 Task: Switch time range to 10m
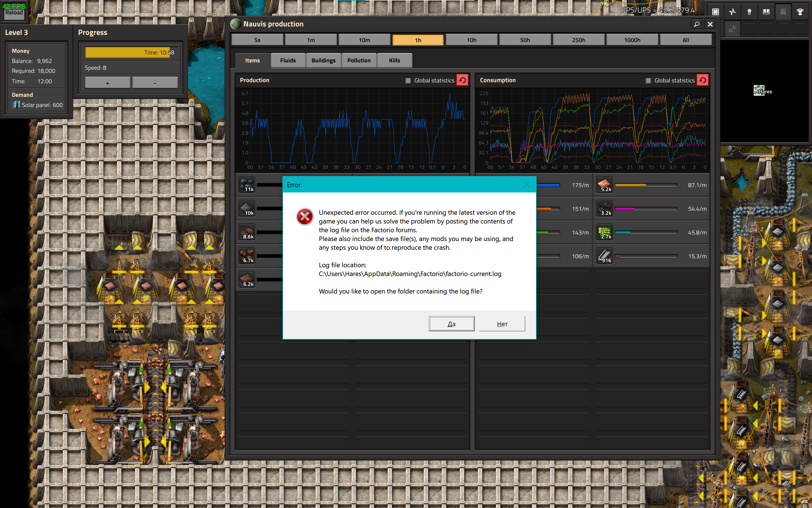[x=364, y=40]
